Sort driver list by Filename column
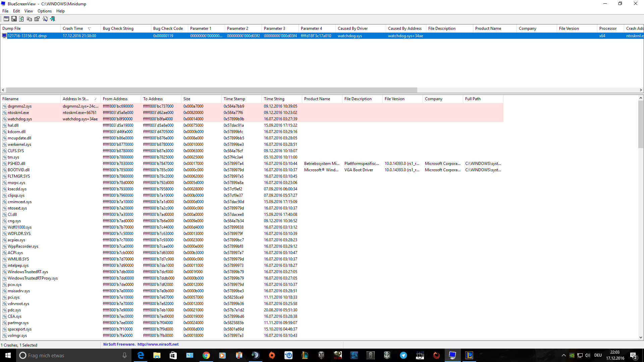The height and width of the screenshot is (362, 644). 11,99
